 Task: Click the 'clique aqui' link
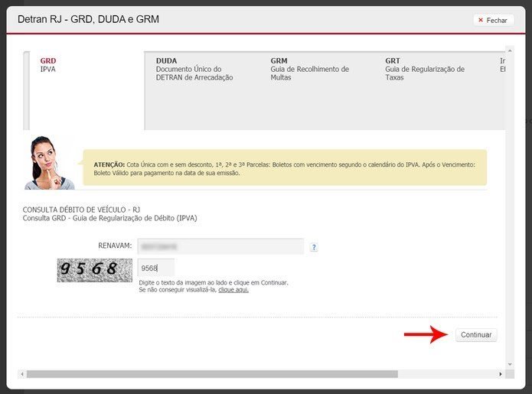pyautogui.click(x=233, y=290)
